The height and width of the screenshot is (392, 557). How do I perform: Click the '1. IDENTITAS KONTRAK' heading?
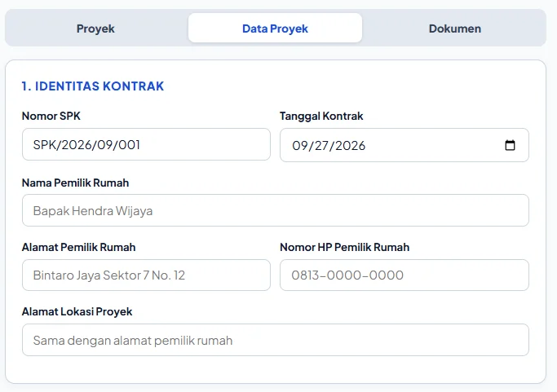point(93,86)
